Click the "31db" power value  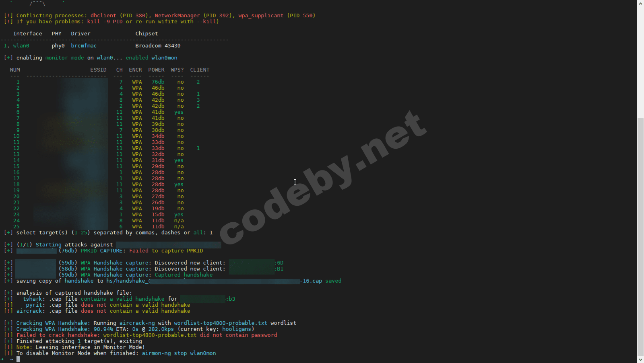(x=158, y=160)
